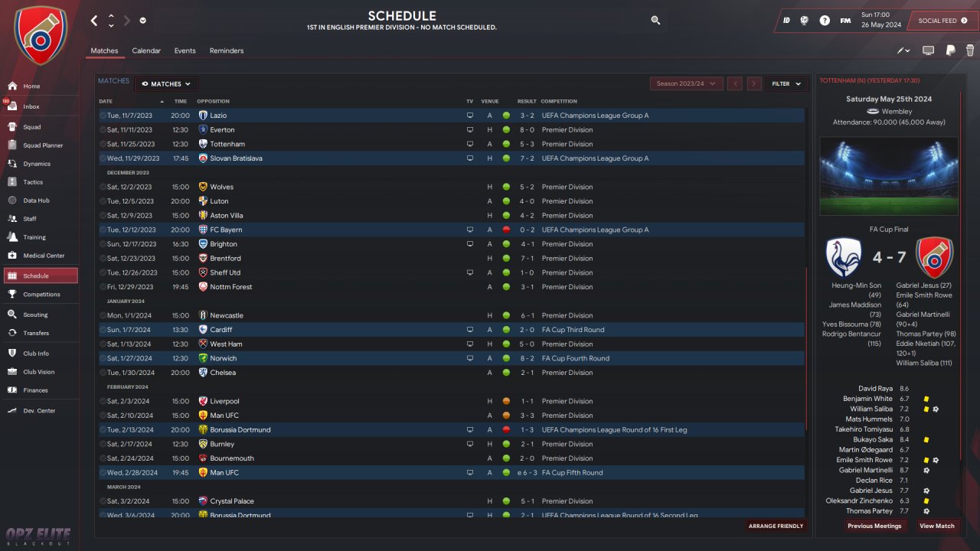Open the Tactics screen
This screenshot has height=551, width=980.
click(x=40, y=182)
